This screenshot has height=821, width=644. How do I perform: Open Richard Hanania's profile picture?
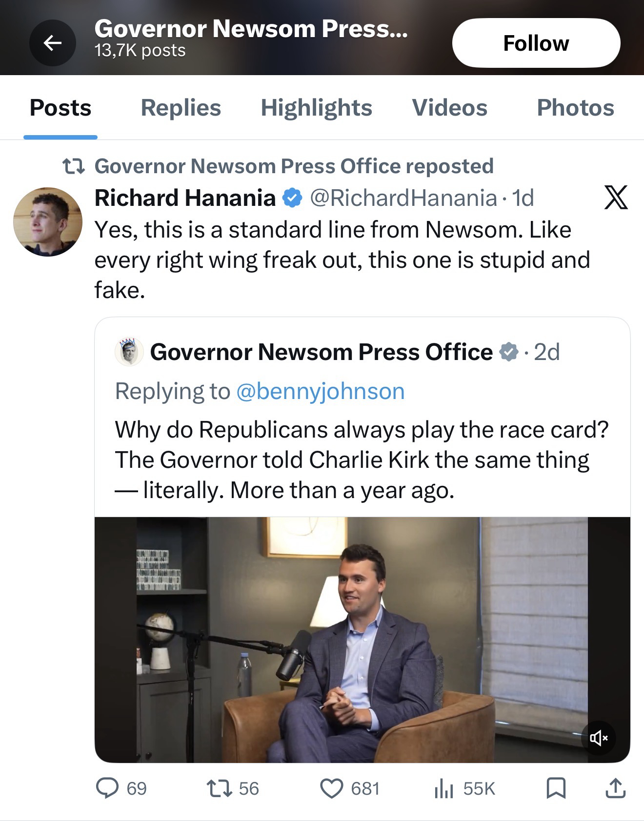48,222
